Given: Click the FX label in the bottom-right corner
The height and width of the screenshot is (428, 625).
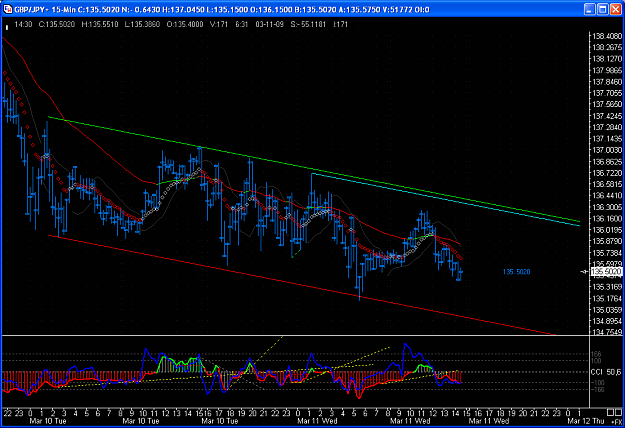Looking at the screenshot, I should pos(617,422).
